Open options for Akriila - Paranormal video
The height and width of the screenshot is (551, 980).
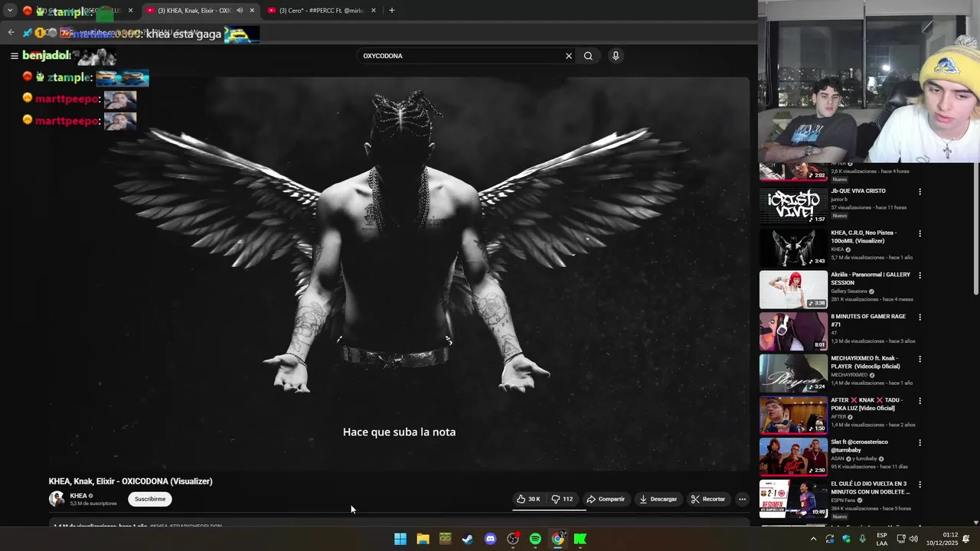920,275
